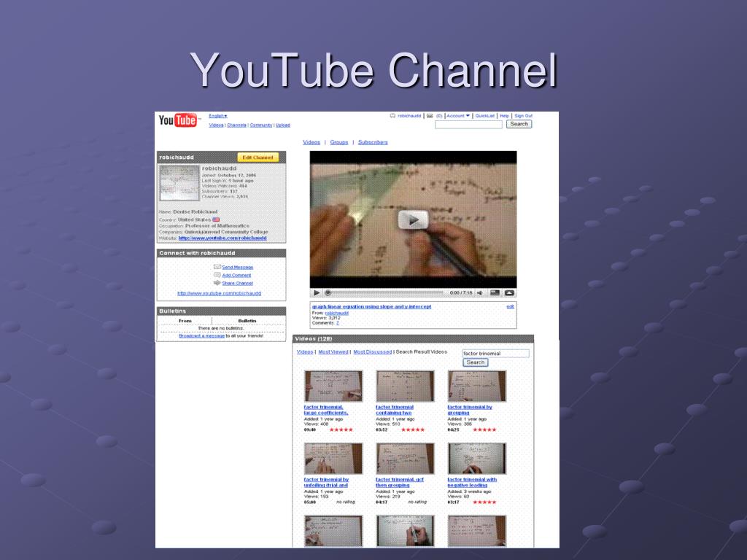Click the inbox mail icon in header
747x560 pixels.
pos(430,116)
